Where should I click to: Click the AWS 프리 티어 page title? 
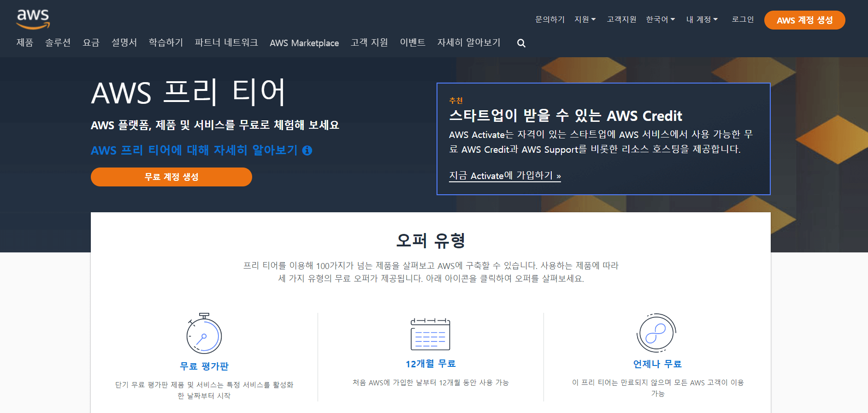pos(189,92)
